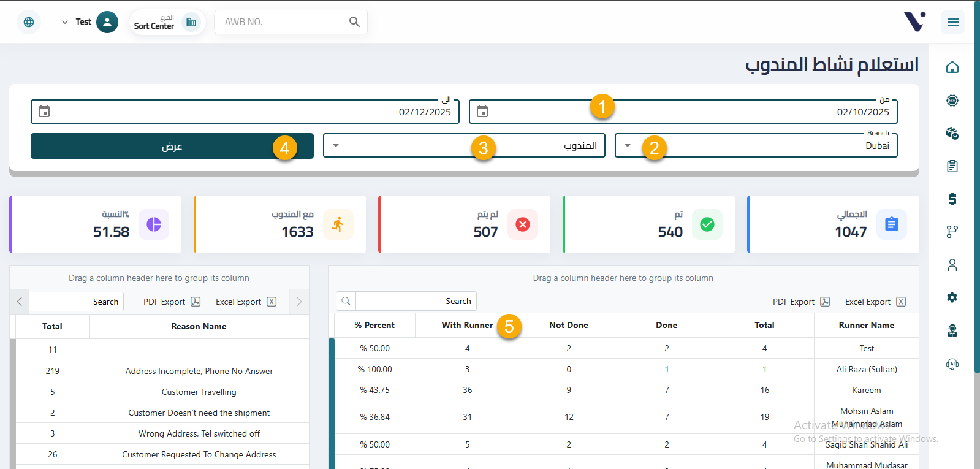The width and height of the screenshot is (980, 469).
Task: Sort by the Reason Name column header
Action: coord(199,327)
